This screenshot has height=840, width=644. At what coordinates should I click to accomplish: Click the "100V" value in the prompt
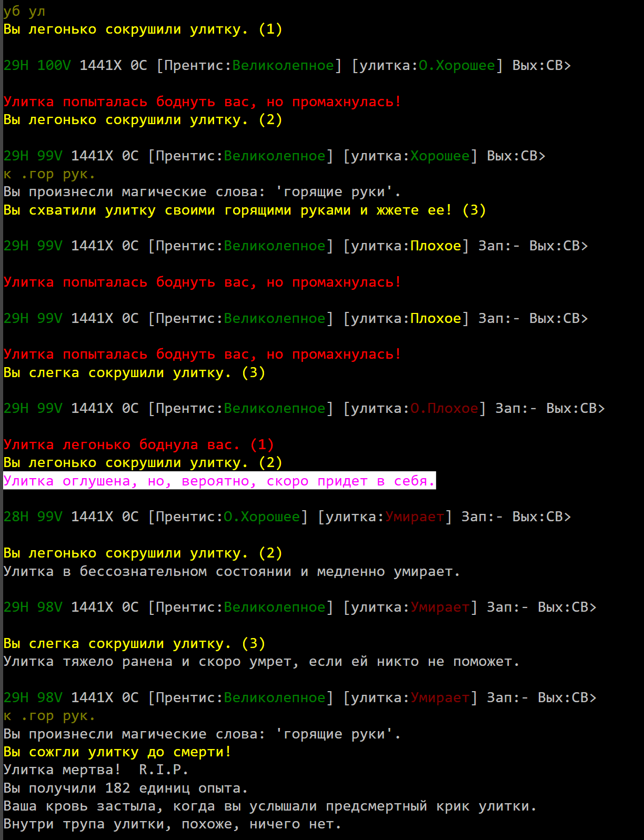(x=54, y=66)
